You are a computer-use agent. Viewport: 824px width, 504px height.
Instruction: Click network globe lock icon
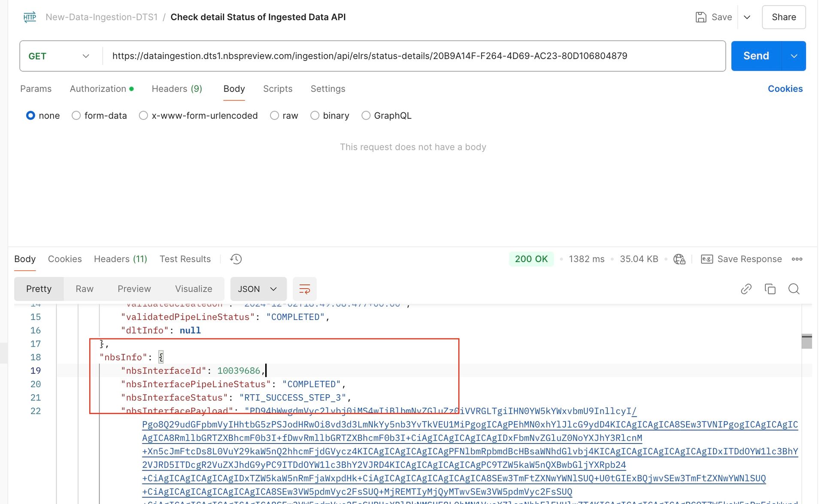679,259
